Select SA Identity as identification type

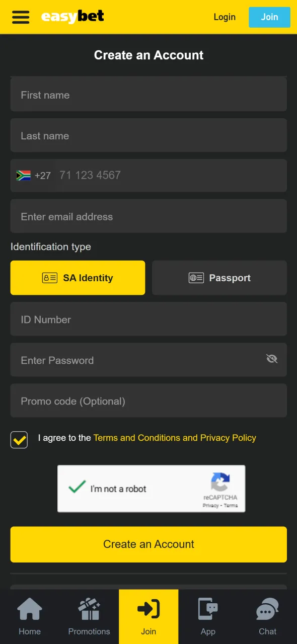coord(78,278)
